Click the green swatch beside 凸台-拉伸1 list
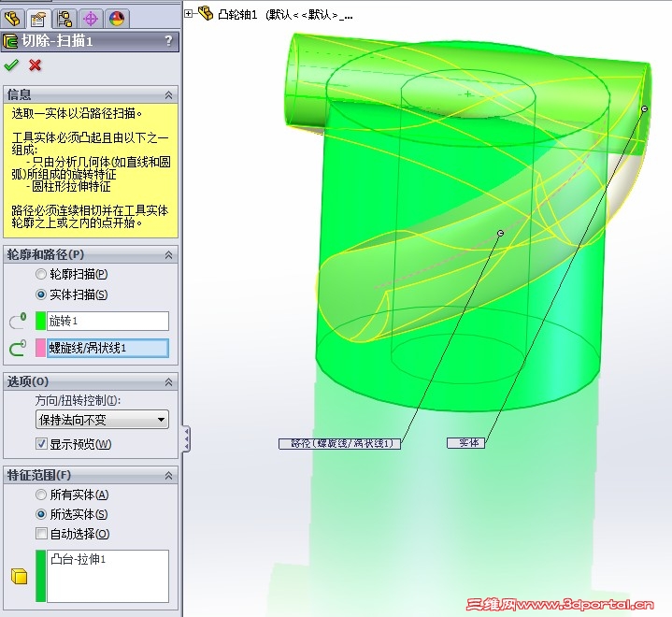 (x=41, y=576)
